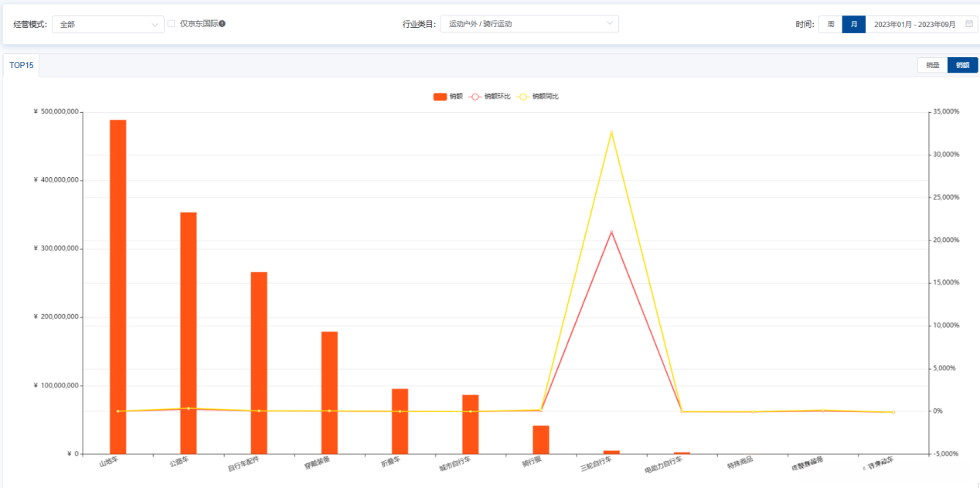Viewport: 980px width, 488px height.
Task: Select the 月 time granularity button
Action: (854, 24)
